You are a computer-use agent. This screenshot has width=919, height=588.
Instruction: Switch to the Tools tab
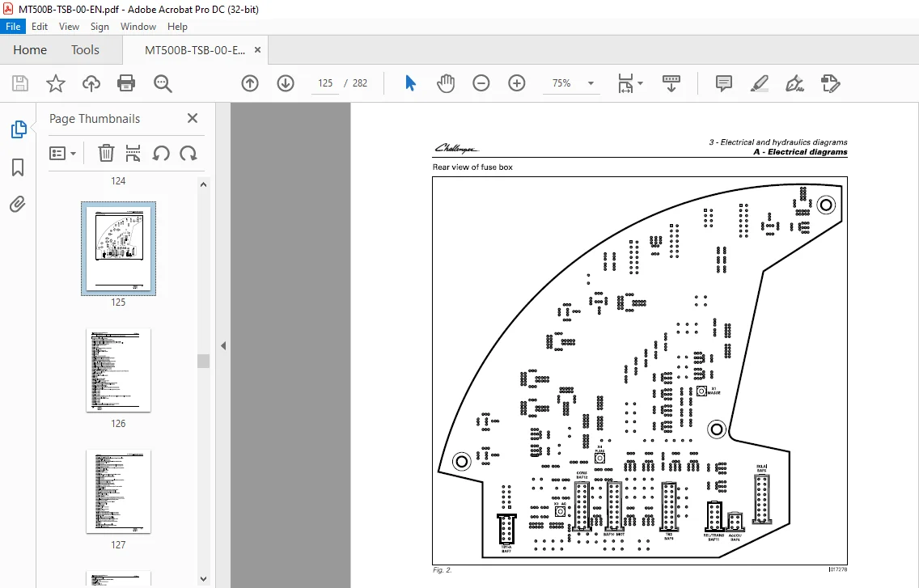point(85,50)
